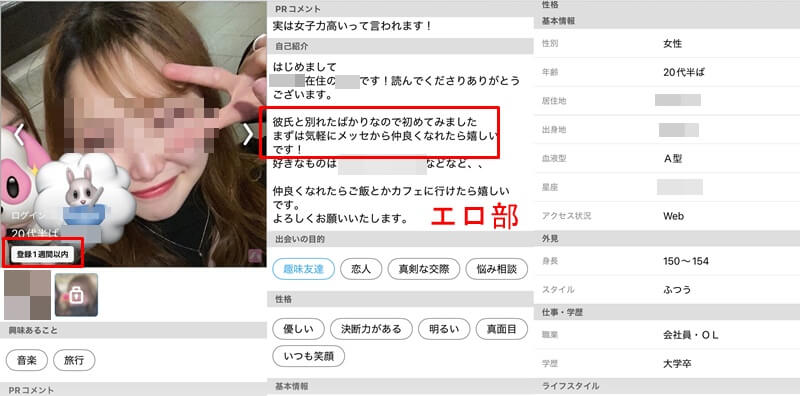Go to previous profile photo arrow
800x396 pixels.
pyautogui.click(x=18, y=135)
